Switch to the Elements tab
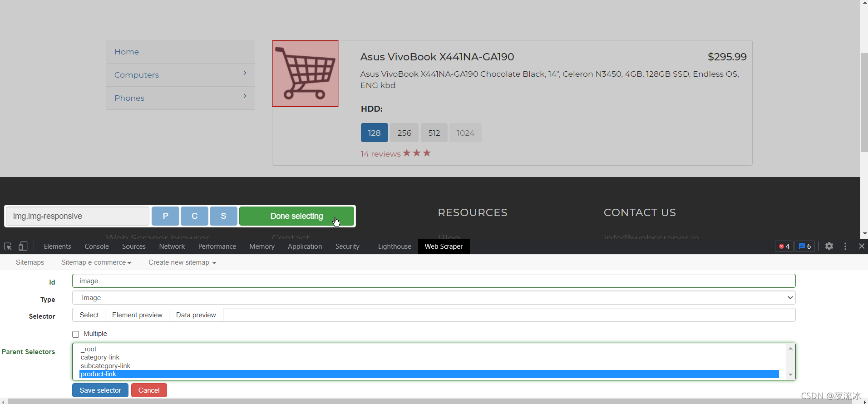The image size is (868, 404). point(58,246)
